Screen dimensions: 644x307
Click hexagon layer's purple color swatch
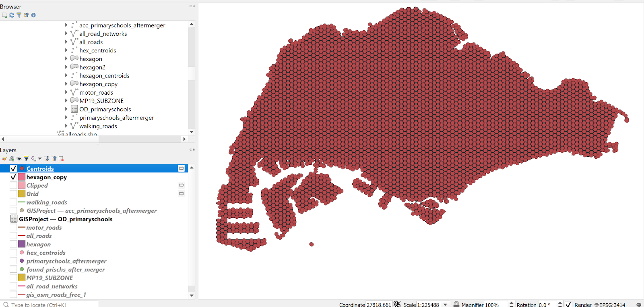(22, 245)
